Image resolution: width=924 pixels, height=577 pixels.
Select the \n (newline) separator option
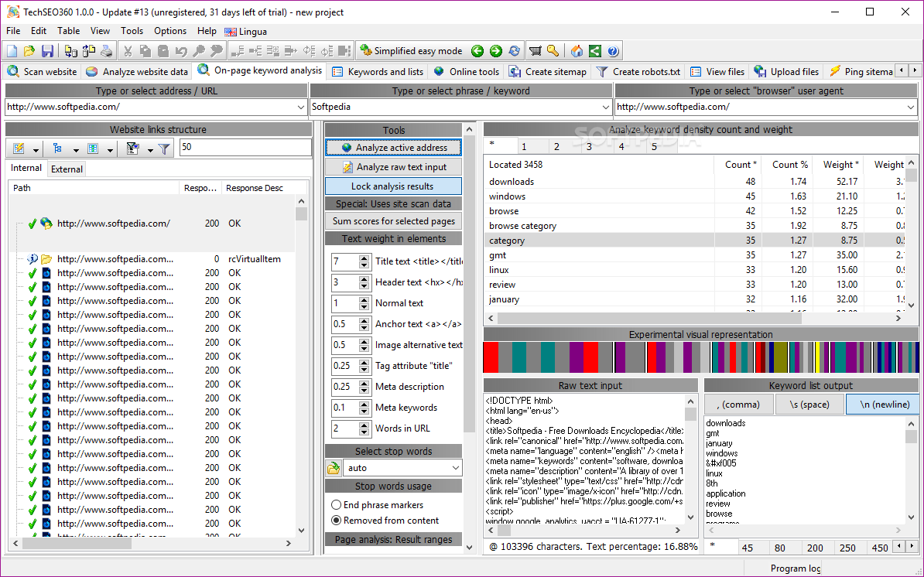[884, 405]
